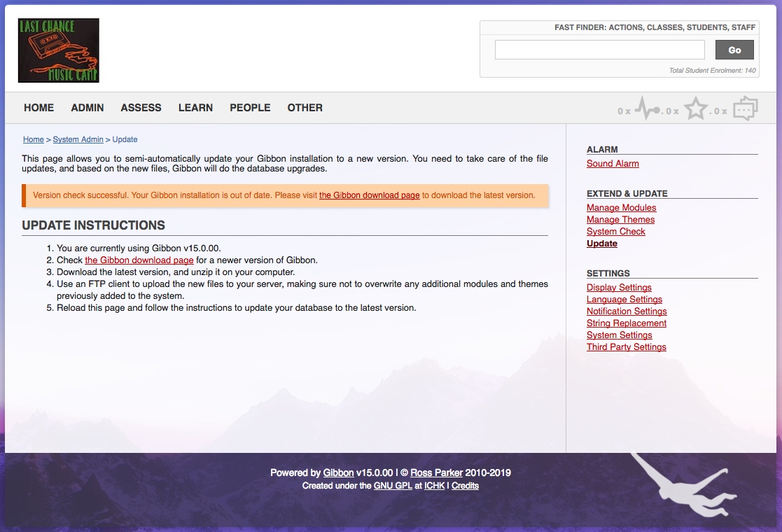Click the UPDATE INSTRUCTIONS heading
Screen dimensions: 782x532
click(93, 225)
